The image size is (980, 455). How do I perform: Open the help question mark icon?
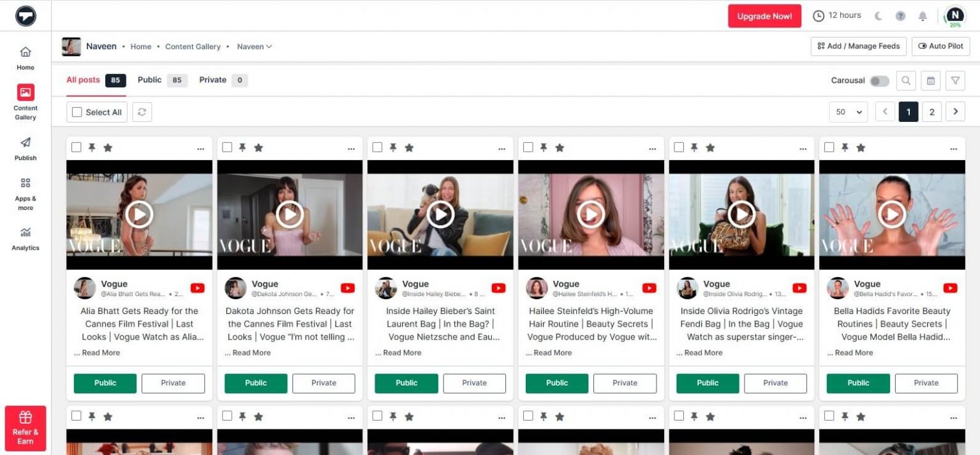click(900, 15)
